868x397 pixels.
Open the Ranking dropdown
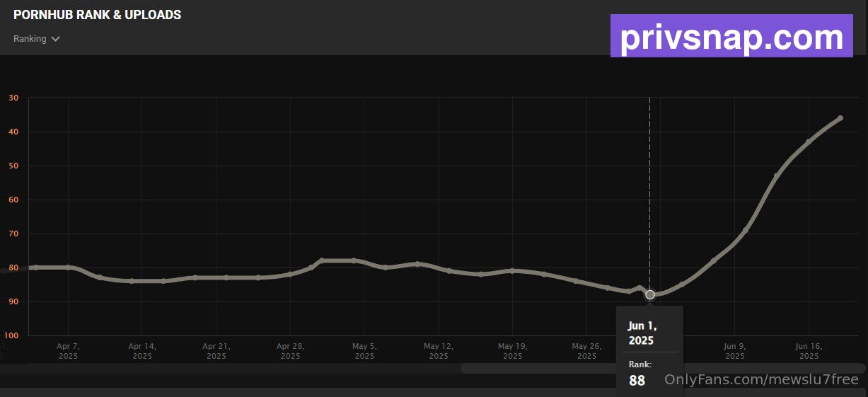pyautogui.click(x=36, y=39)
